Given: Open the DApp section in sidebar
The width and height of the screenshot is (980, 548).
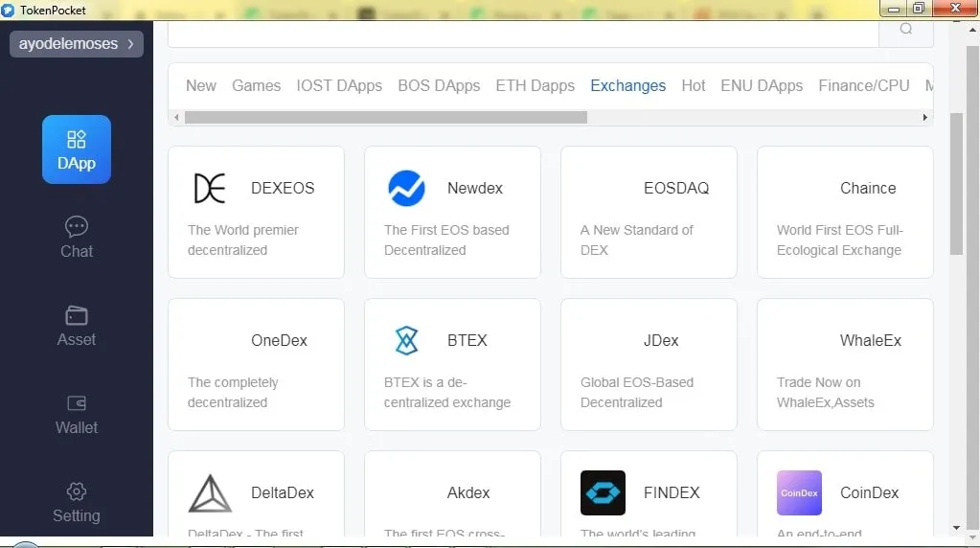Looking at the screenshot, I should click(x=77, y=149).
